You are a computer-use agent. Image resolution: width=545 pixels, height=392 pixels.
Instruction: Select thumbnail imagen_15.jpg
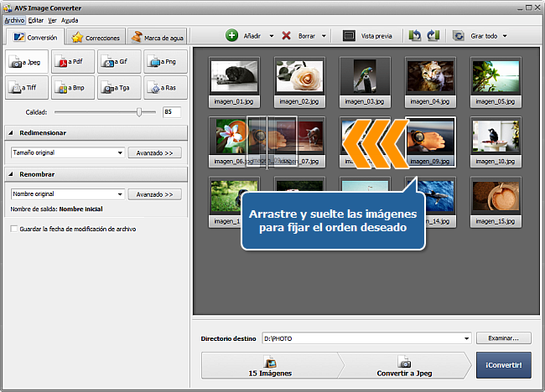tap(496, 202)
